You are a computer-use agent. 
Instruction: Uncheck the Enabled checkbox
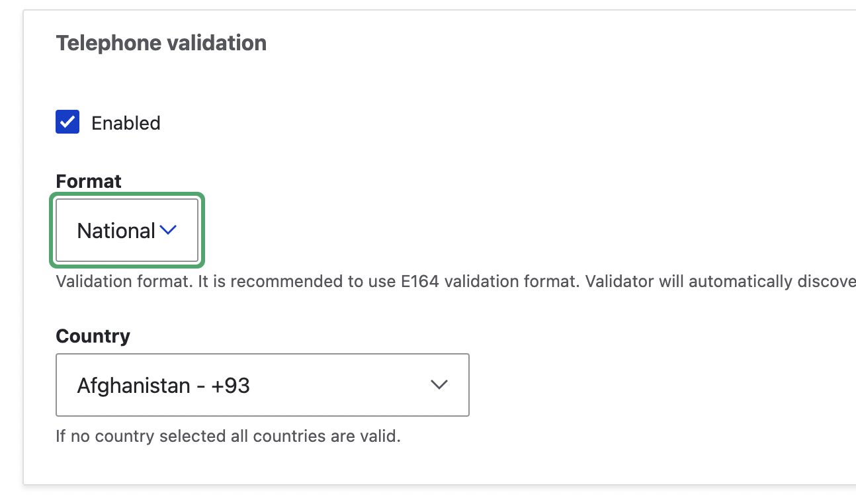tap(67, 122)
